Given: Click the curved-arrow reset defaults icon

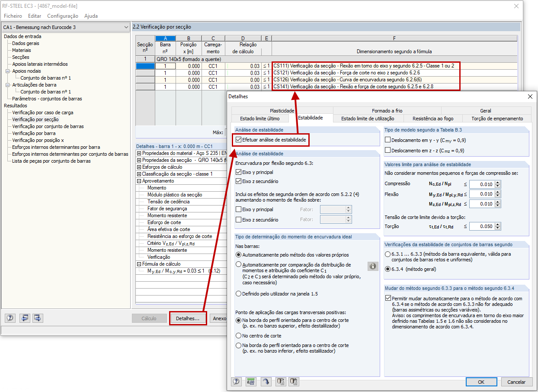Looking at the screenshot, I should pos(266,382).
